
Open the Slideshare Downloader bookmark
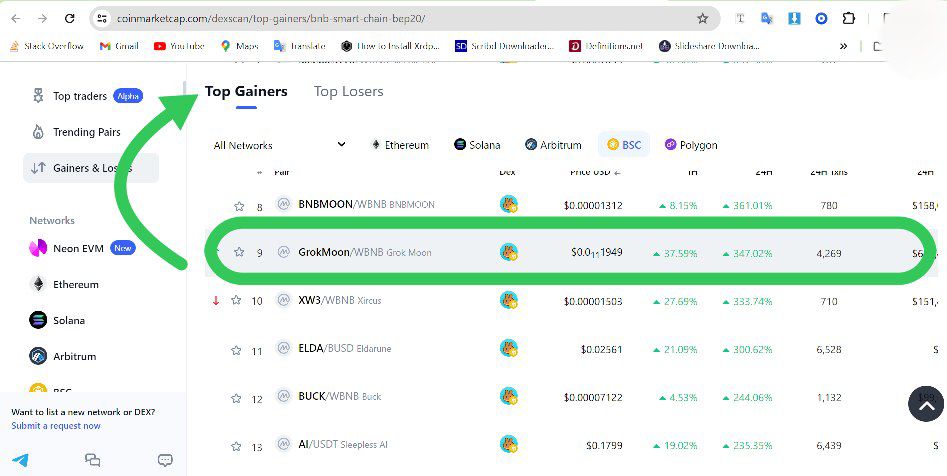coord(709,46)
